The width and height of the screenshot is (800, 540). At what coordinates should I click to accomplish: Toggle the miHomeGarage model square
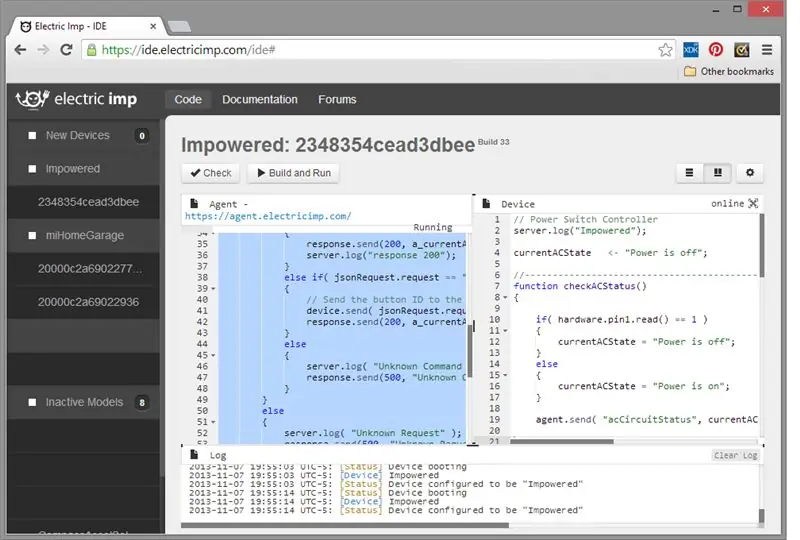(32, 236)
